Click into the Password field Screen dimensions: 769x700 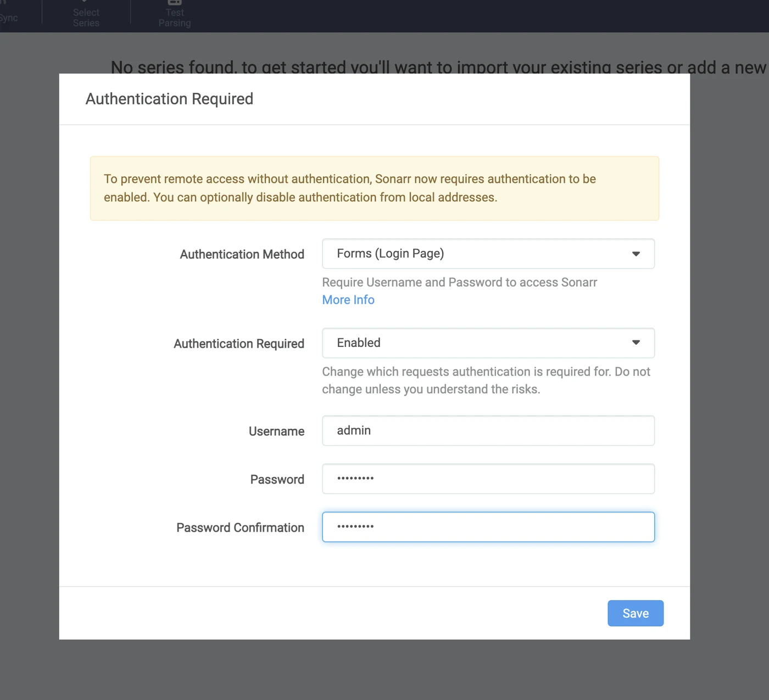pos(488,479)
